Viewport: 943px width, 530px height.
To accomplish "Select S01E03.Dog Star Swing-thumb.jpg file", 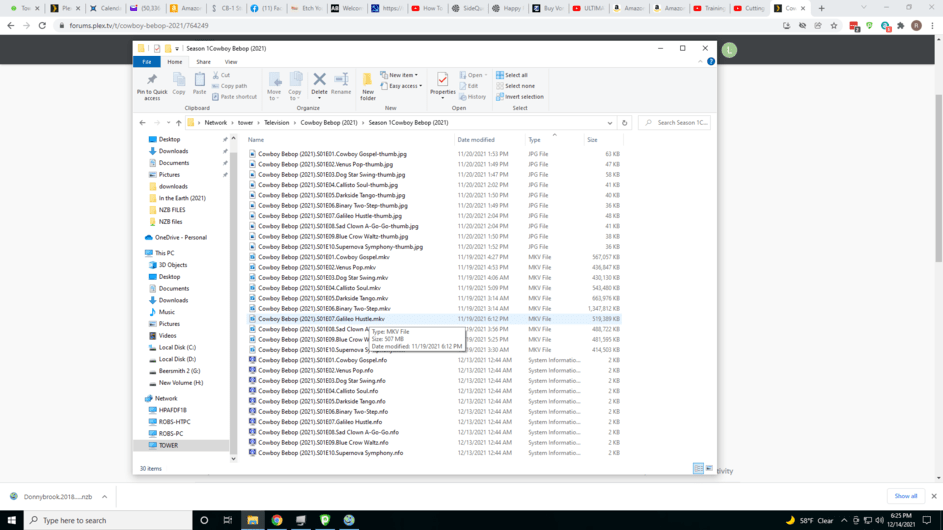I will click(x=331, y=174).
